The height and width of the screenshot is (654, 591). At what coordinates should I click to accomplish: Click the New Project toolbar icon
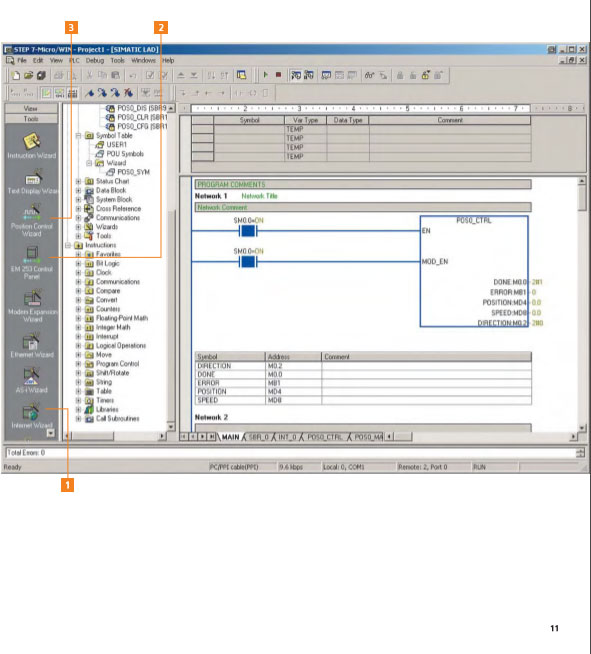point(16,75)
